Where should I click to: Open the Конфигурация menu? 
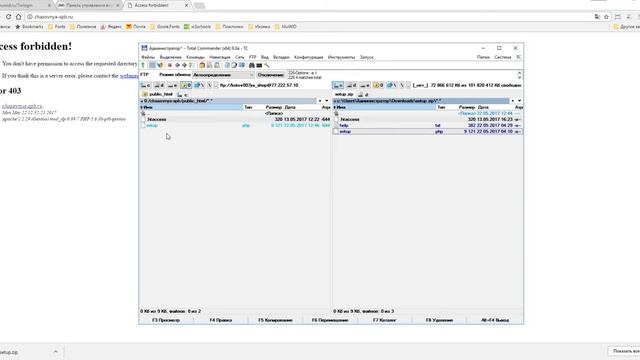click(x=309, y=57)
